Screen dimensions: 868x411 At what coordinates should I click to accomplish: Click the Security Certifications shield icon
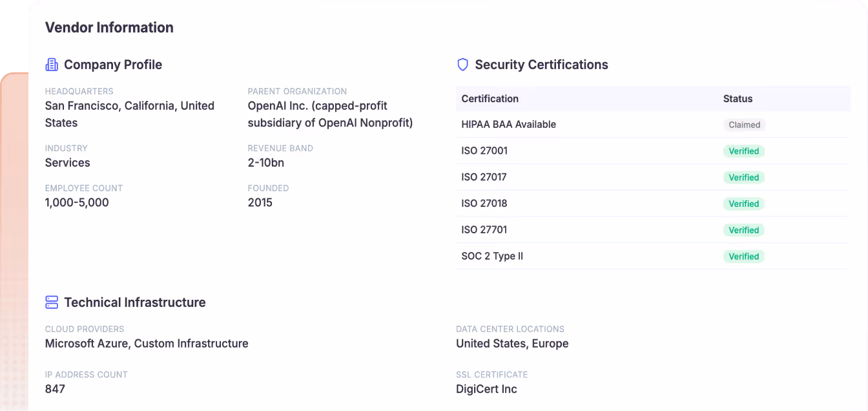[x=462, y=65]
